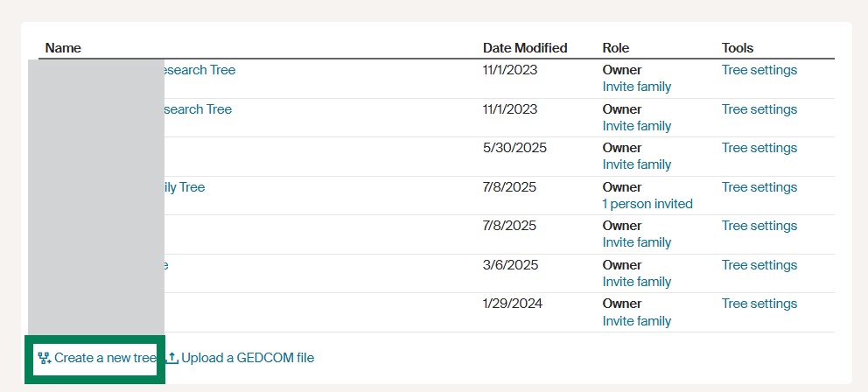The height and width of the screenshot is (392, 868).
Task: Click the 1 person invited link
Action: [x=647, y=204]
